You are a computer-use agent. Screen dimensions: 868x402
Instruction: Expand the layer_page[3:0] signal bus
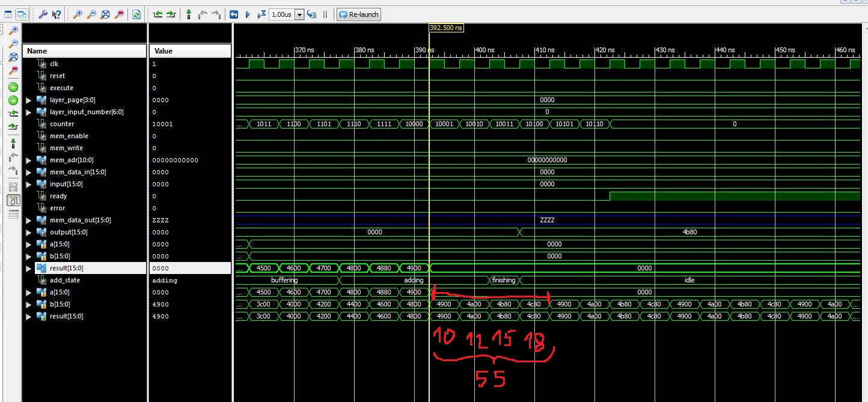pos(29,100)
